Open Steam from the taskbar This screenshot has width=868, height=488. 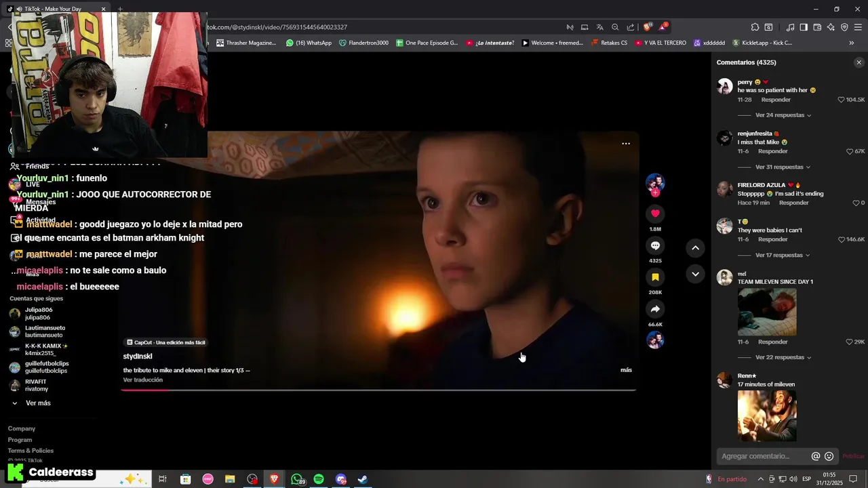pyautogui.click(x=363, y=479)
